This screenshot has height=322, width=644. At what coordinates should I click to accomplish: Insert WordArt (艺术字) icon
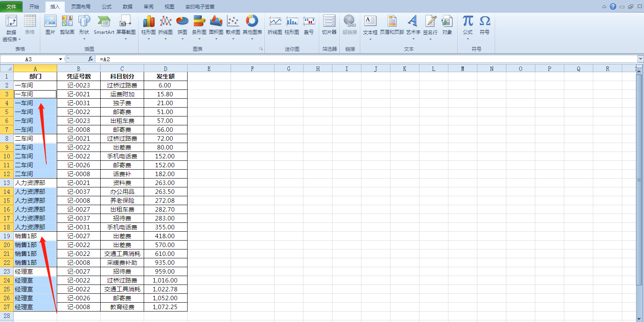[413, 21]
